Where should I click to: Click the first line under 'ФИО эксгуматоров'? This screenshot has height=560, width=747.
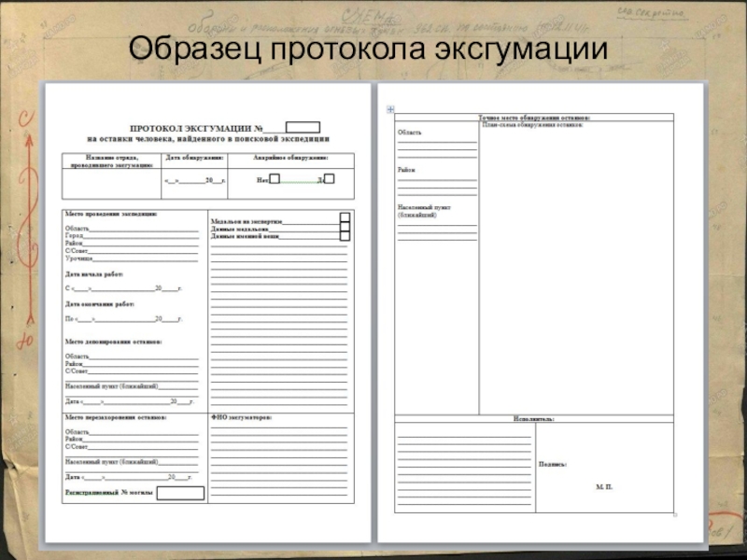pos(278,428)
